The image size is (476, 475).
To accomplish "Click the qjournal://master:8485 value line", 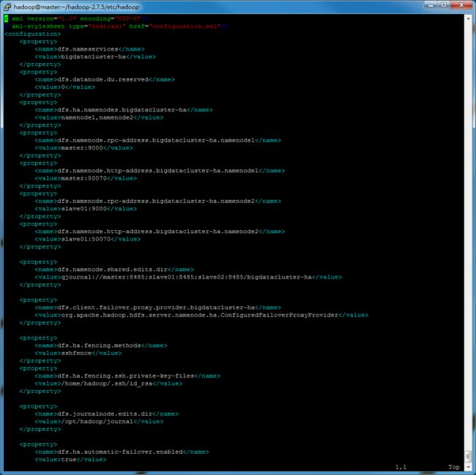I will click(x=188, y=277).
